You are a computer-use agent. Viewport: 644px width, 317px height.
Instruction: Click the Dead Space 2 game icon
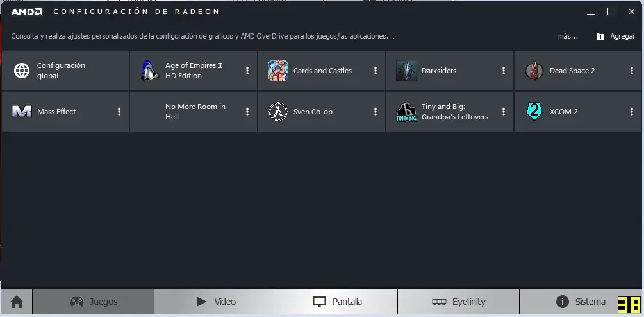(534, 71)
